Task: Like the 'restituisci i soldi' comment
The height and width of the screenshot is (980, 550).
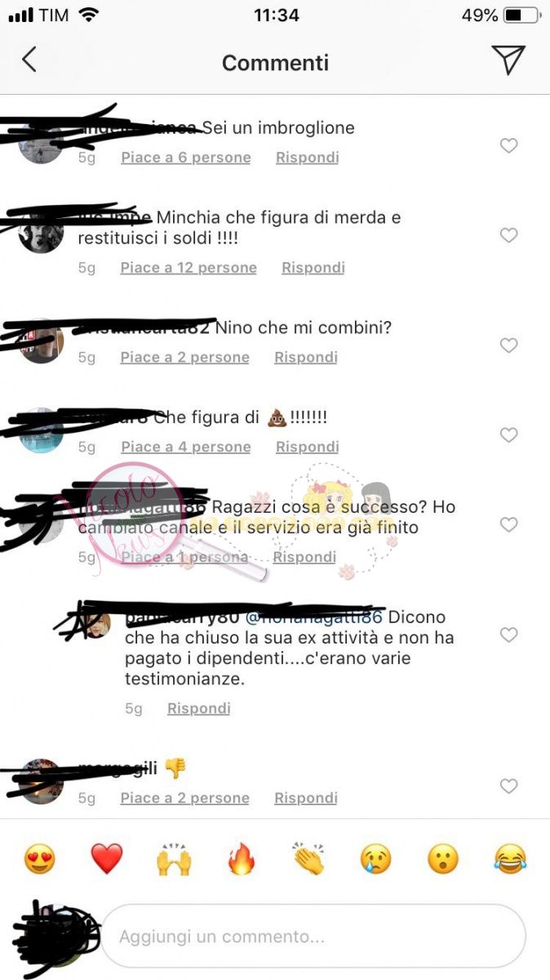Action: [x=508, y=235]
